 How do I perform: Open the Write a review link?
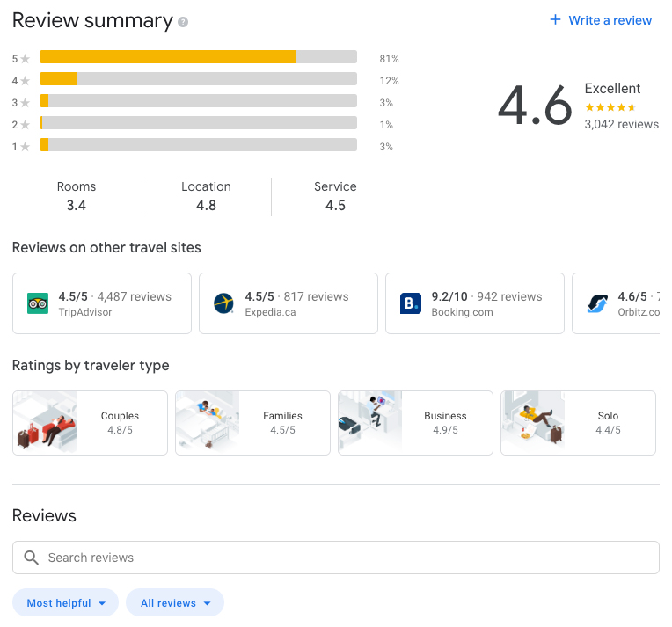610,20
